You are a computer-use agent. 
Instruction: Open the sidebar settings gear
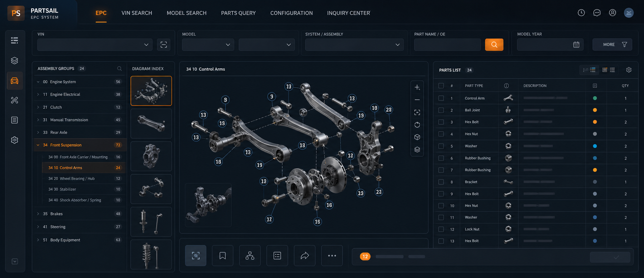coord(15,140)
